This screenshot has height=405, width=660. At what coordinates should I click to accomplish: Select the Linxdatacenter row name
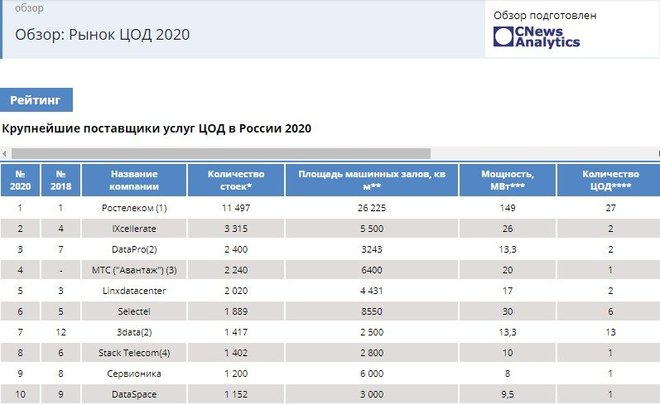(x=134, y=290)
